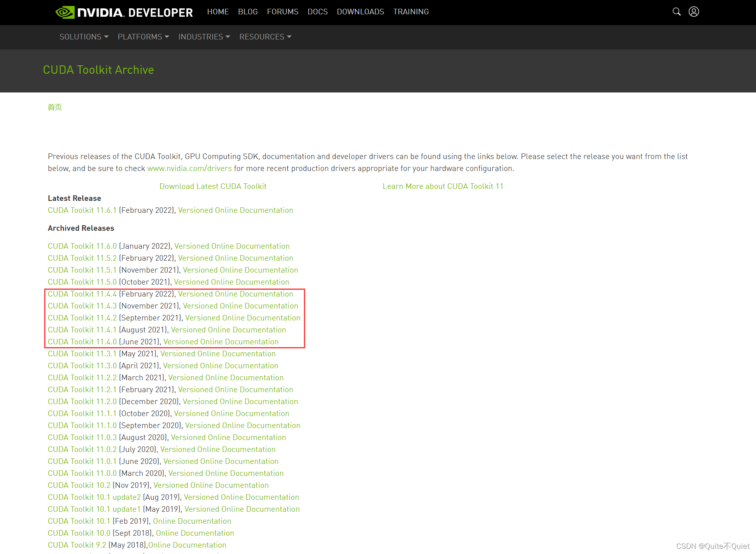Open CUDA Toolkit 11.5.0 link
Viewport: 756px width, 554px height.
82,282
